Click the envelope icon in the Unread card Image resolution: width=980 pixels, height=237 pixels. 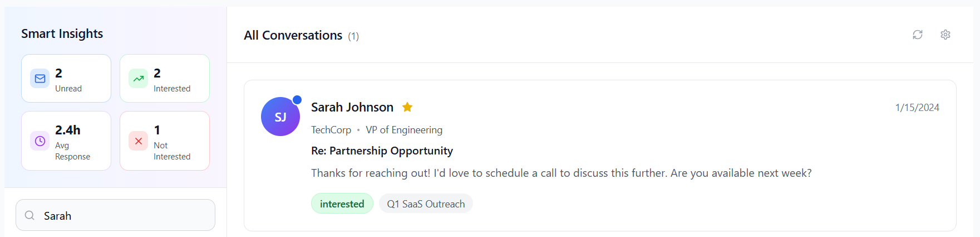point(40,79)
